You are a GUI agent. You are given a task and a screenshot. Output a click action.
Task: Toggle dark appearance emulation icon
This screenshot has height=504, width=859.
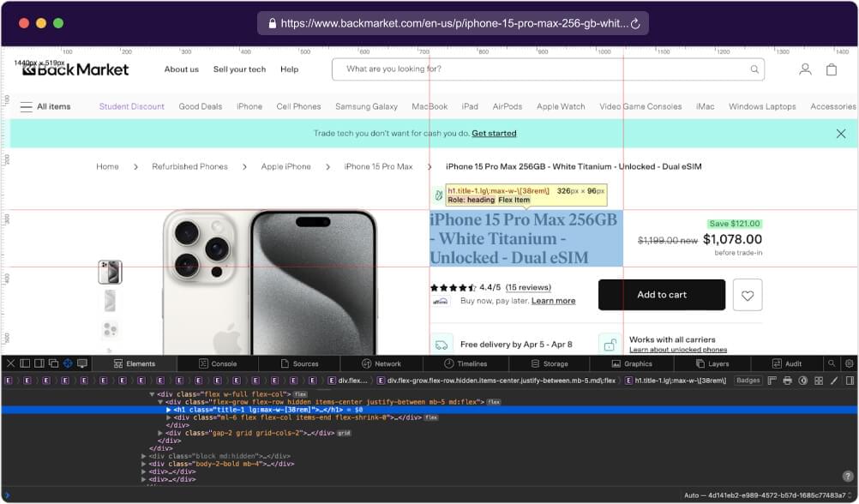[803, 380]
